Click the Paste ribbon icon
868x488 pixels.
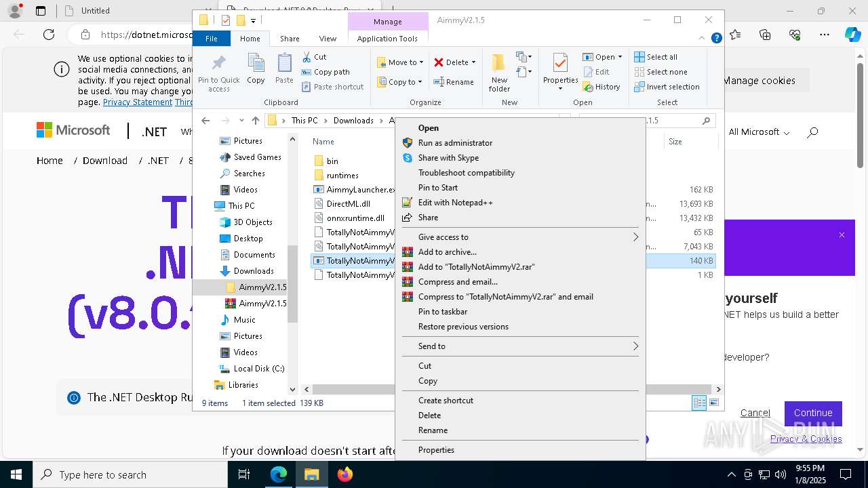tap(284, 63)
